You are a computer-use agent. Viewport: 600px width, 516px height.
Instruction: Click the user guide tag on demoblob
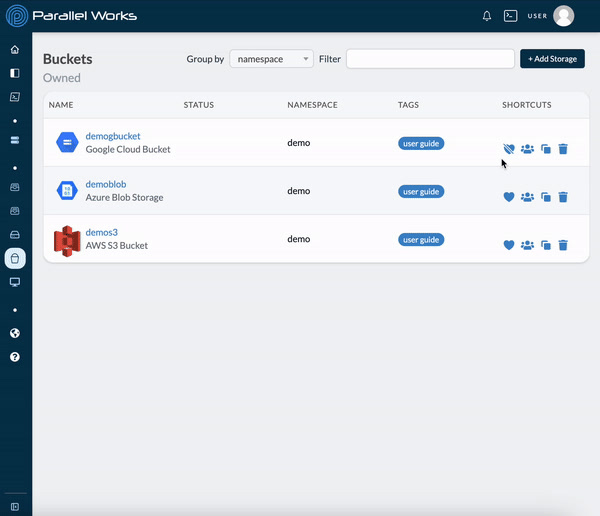click(421, 192)
